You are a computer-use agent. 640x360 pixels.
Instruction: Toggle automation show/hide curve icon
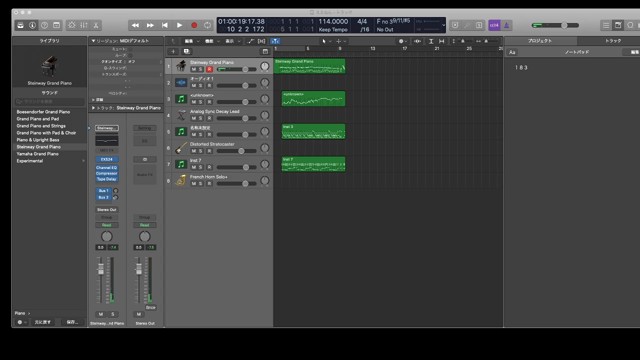250,41
